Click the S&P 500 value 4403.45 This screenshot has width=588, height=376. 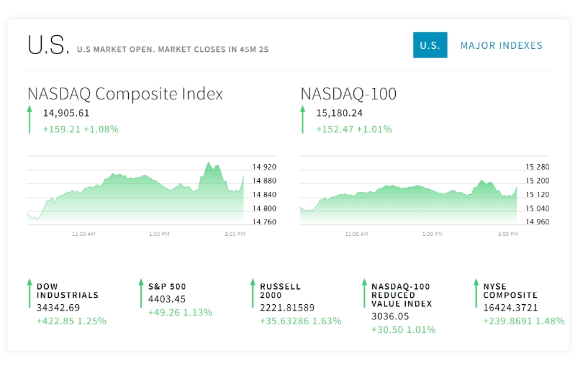click(167, 299)
